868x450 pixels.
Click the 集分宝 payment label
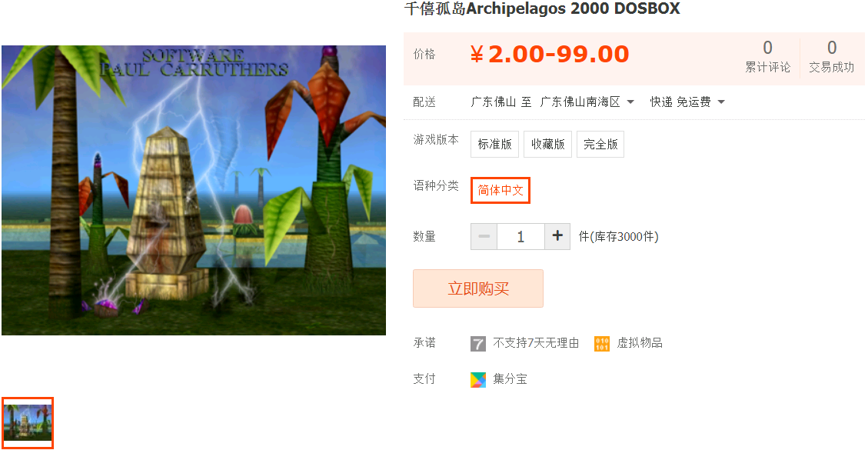tap(510, 379)
